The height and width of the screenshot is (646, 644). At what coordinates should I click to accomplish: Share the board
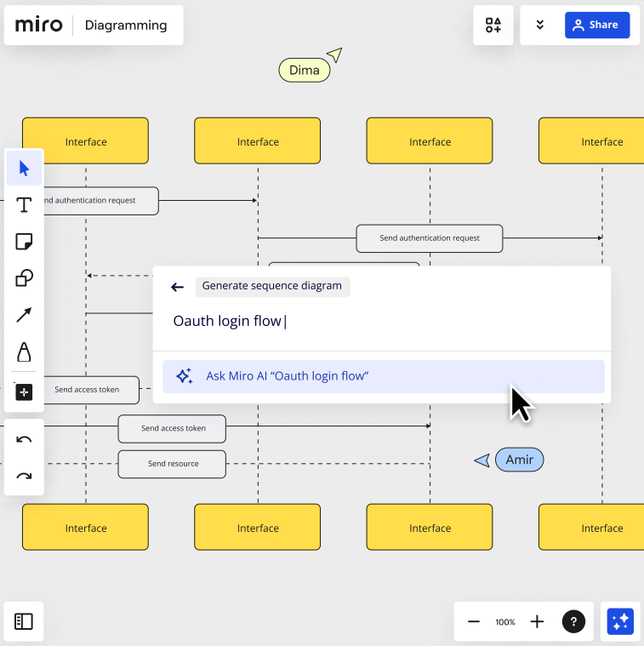pos(597,26)
